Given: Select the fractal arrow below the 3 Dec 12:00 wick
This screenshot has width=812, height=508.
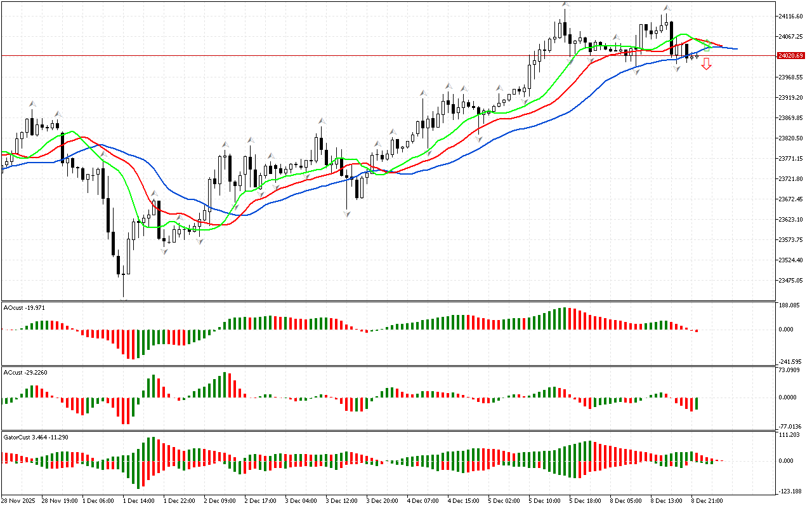Looking at the screenshot, I should pyautogui.click(x=347, y=215).
